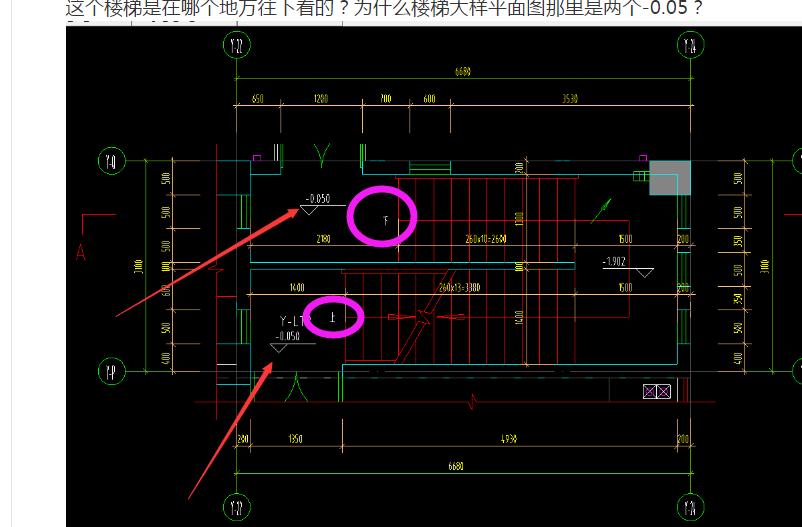Click the 700 dimension text
Image resolution: width=802 pixels, height=527 pixels.
point(386,98)
